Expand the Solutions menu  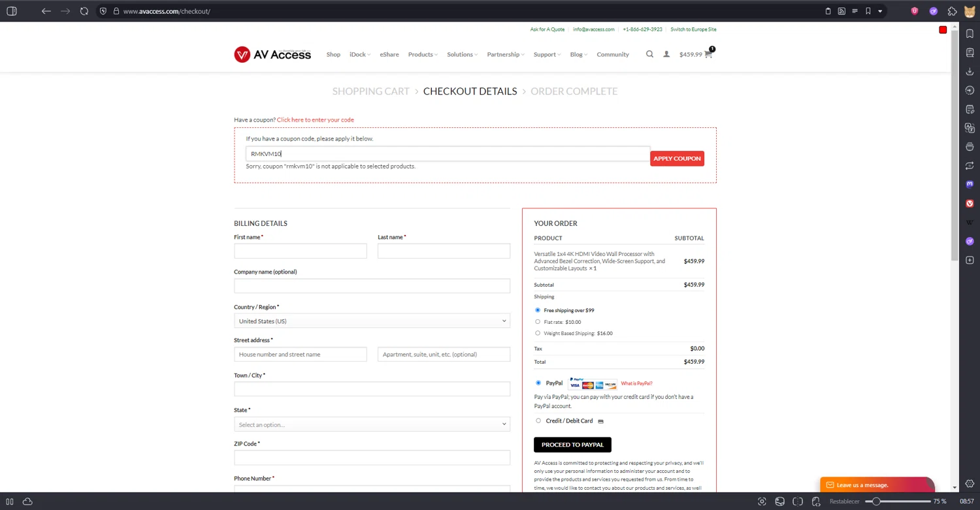[462, 54]
